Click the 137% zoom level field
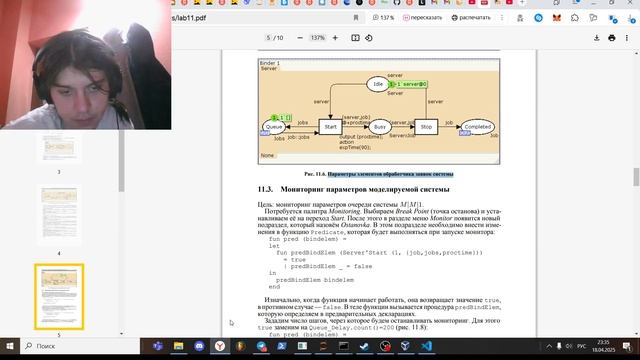640x360 pixels. click(318, 38)
